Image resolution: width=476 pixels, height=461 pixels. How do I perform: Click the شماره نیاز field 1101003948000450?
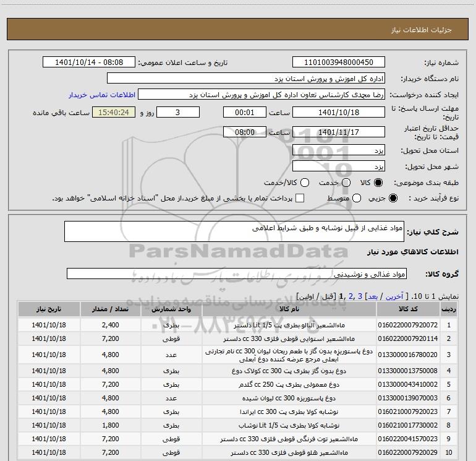(339, 62)
